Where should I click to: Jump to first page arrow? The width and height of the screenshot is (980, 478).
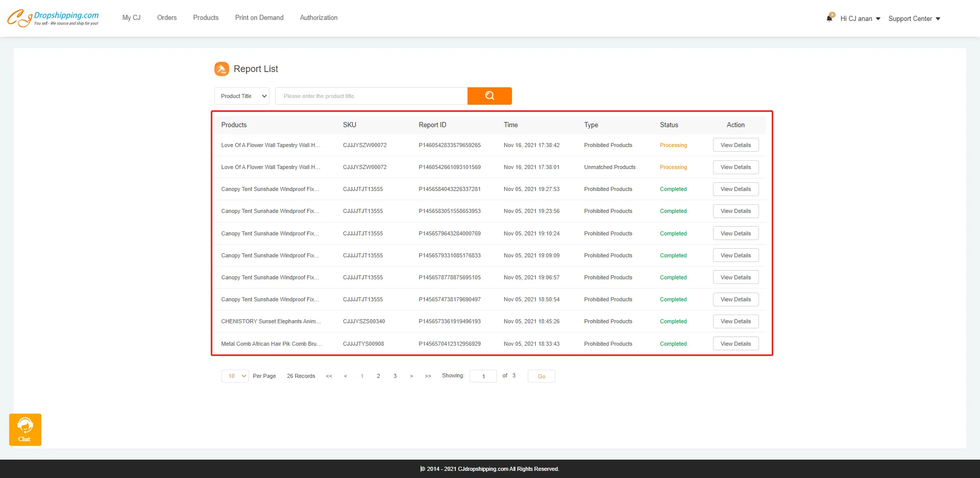tap(329, 376)
